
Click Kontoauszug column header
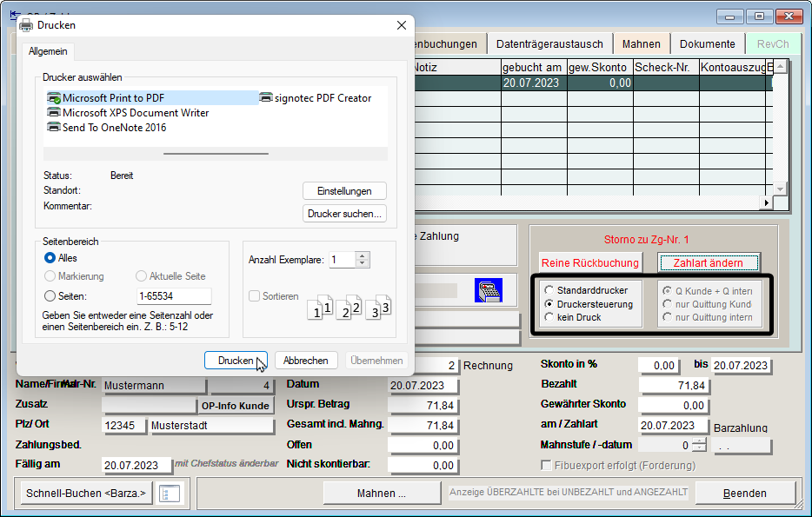(x=733, y=67)
